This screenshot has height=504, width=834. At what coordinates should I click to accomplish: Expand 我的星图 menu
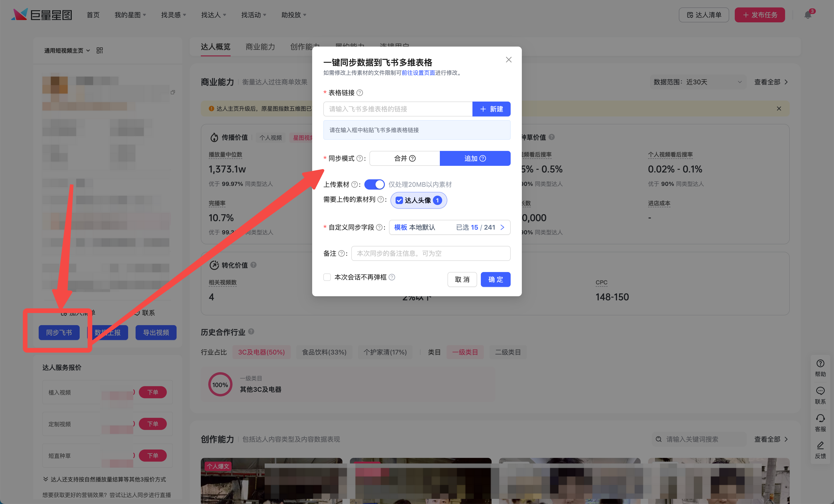tap(130, 15)
